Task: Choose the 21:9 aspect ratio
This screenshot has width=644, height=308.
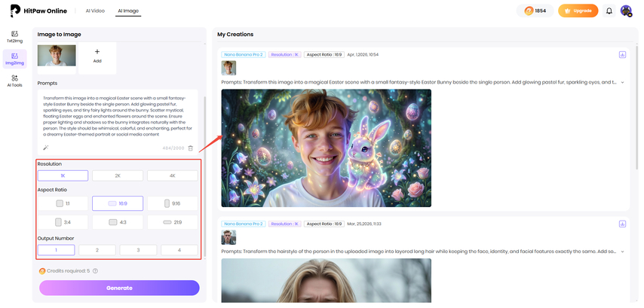Action: click(173, 222)
